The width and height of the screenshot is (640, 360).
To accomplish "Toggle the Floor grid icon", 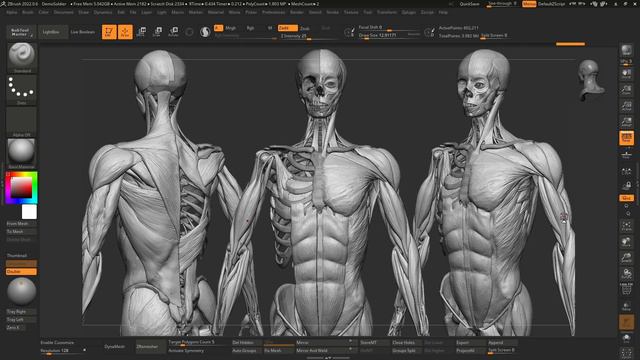I will 627,154.
